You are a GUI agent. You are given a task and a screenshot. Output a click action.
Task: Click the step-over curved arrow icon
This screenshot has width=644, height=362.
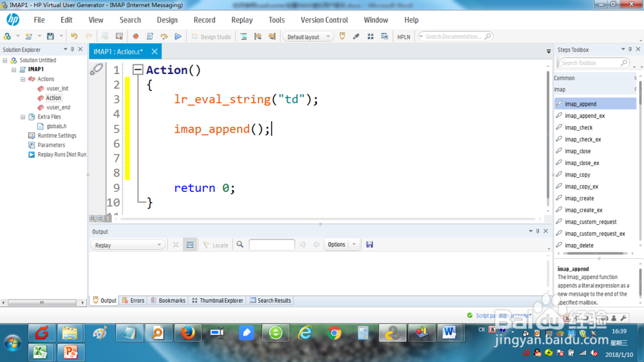tap(164, 37)
